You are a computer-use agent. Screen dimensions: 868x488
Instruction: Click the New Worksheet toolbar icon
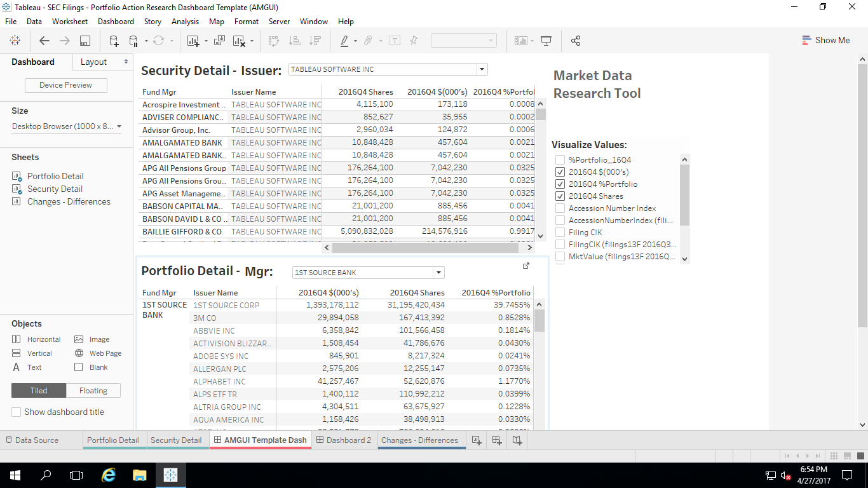point(193,41)
